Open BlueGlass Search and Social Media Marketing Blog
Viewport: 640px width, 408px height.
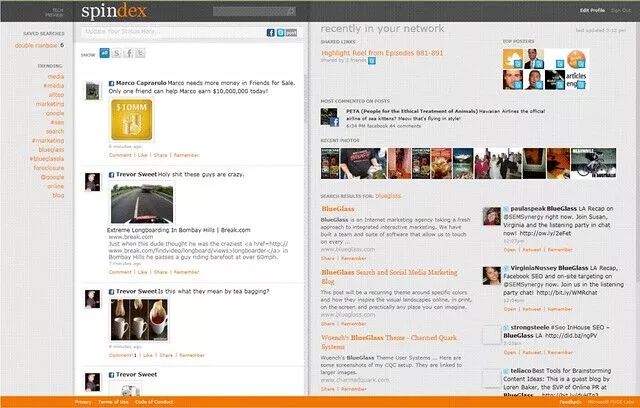click(x=389, y=277)
